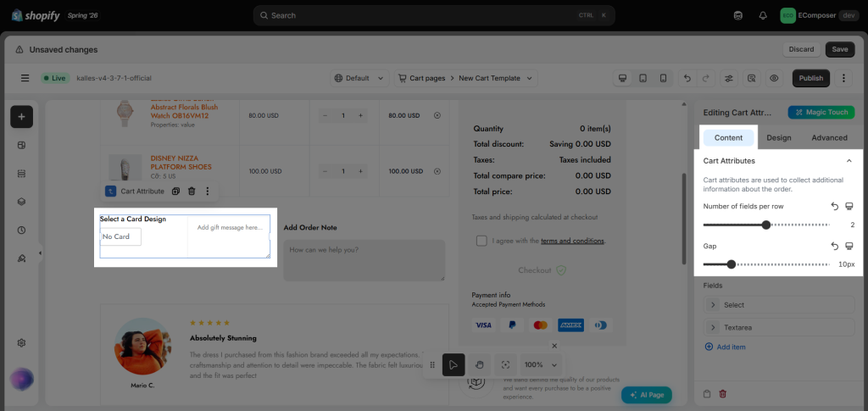This screenshot has height=411, width=868.
Task: Open the EComposer account menu
Action: click(820, 15)
